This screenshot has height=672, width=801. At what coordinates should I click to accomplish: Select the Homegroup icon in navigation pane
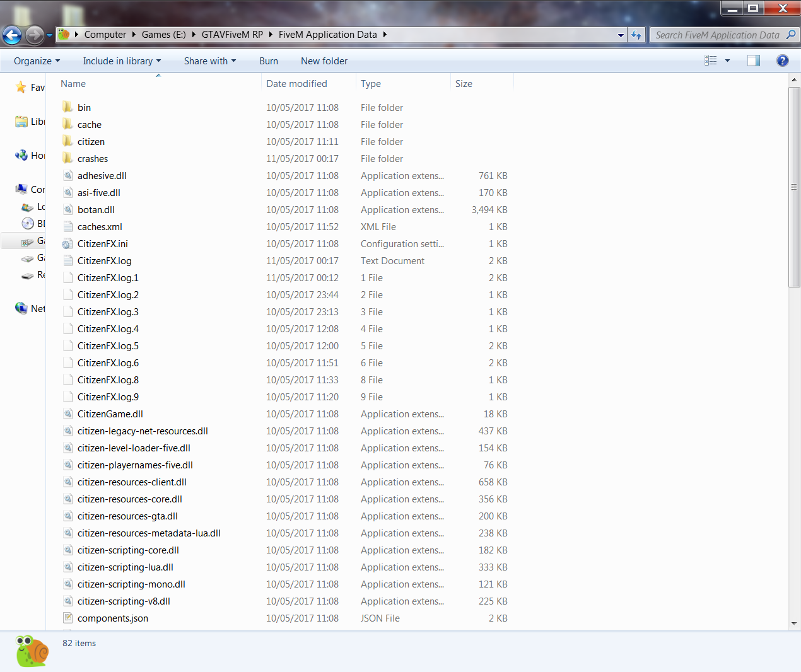21,155
